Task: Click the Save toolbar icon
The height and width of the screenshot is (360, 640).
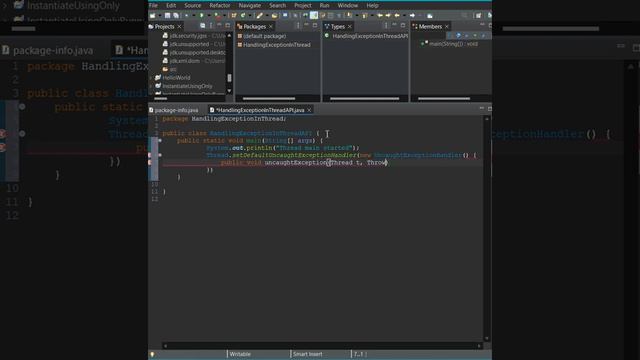Action: point(167,16)
